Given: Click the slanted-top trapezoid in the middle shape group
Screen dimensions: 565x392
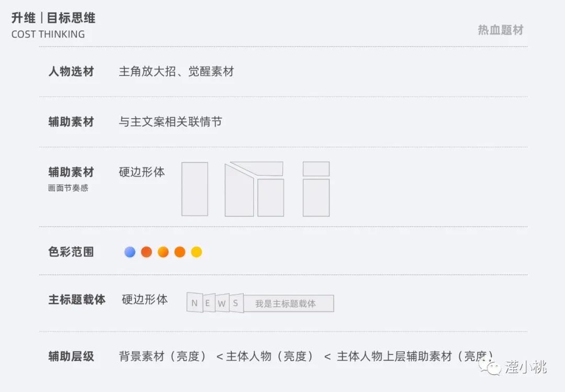Looking at the screenshot, I should coord(239,192).
